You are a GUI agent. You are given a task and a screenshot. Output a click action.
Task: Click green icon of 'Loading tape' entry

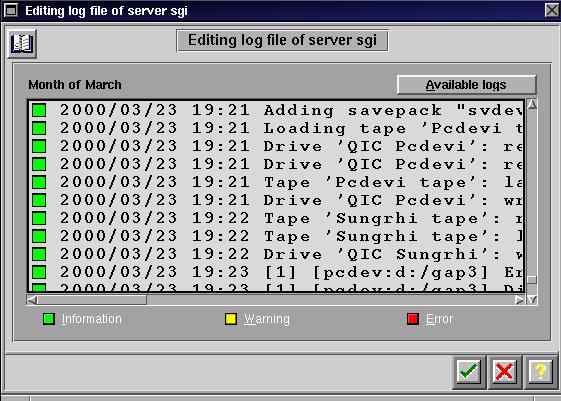point(39,128)
